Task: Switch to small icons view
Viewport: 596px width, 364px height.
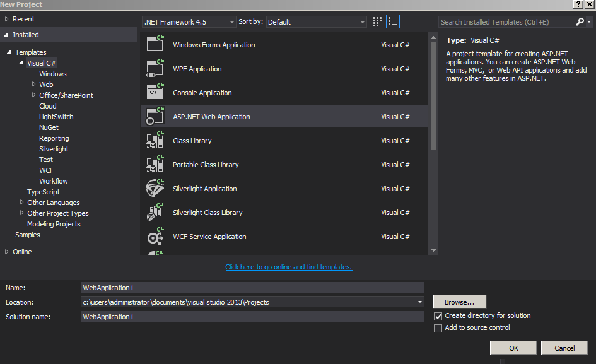Action: [x=377, y=21]
